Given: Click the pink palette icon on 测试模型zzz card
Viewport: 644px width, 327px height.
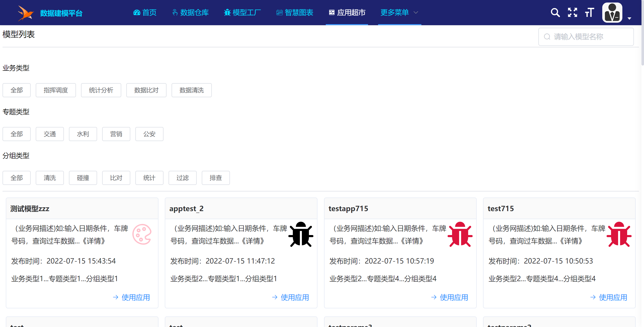Looking at the screenshot, I should pos(142,234).
